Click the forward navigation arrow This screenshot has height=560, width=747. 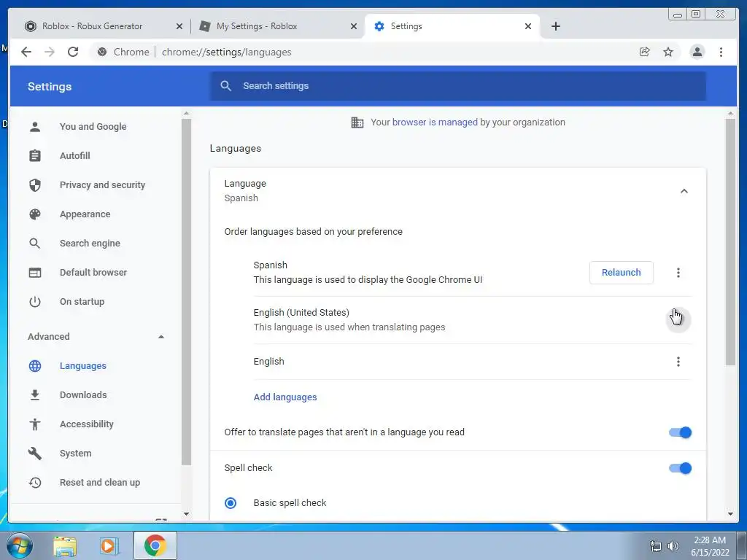50,52
